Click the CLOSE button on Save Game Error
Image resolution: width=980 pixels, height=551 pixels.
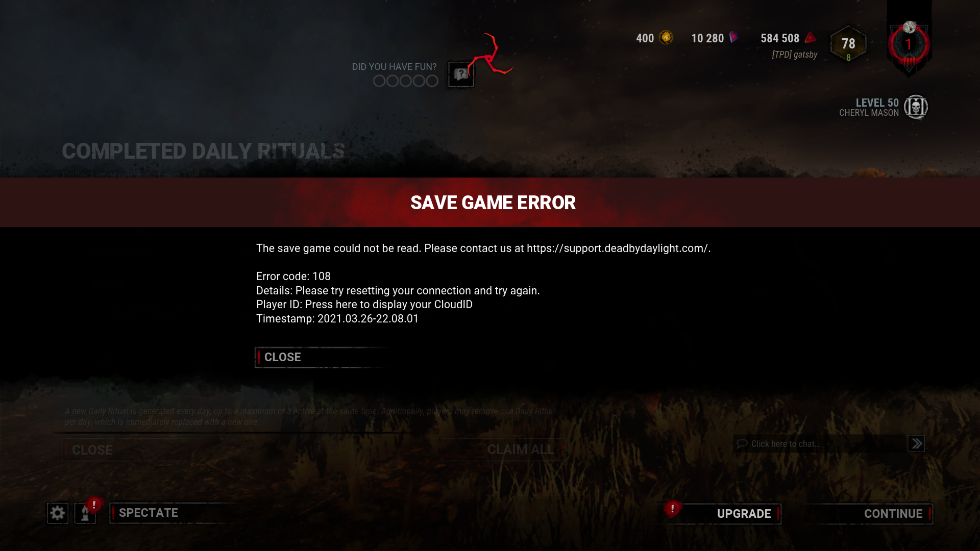pos(283,357)
